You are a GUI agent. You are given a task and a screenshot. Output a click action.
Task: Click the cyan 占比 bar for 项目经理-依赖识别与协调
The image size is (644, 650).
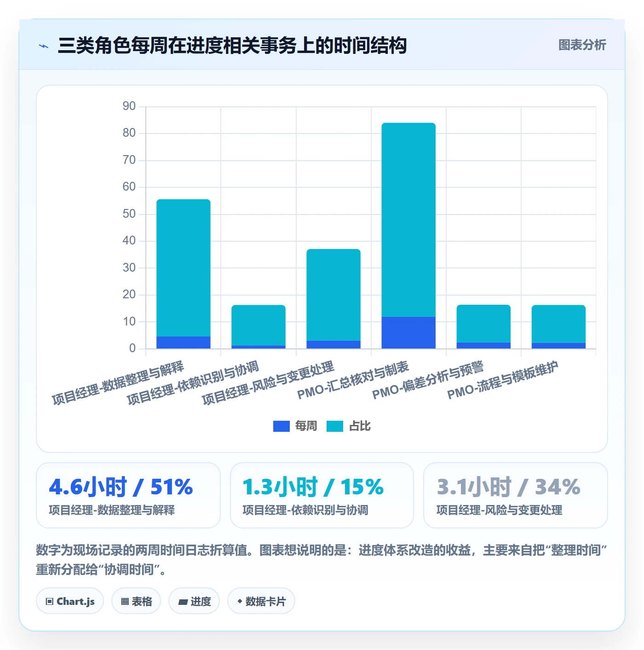coord(259,325)
